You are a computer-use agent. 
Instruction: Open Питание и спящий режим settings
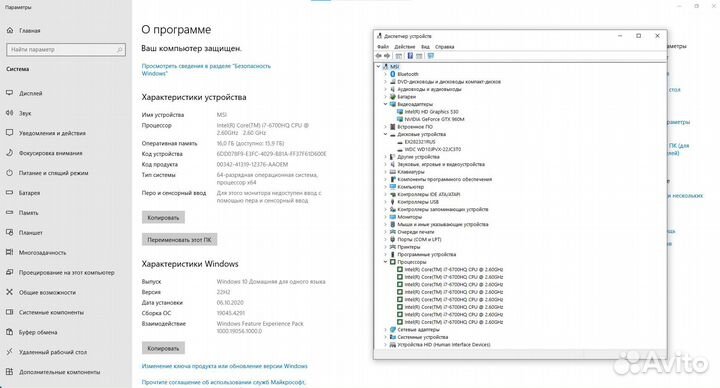pyautogui.click(x=53, y=173)
